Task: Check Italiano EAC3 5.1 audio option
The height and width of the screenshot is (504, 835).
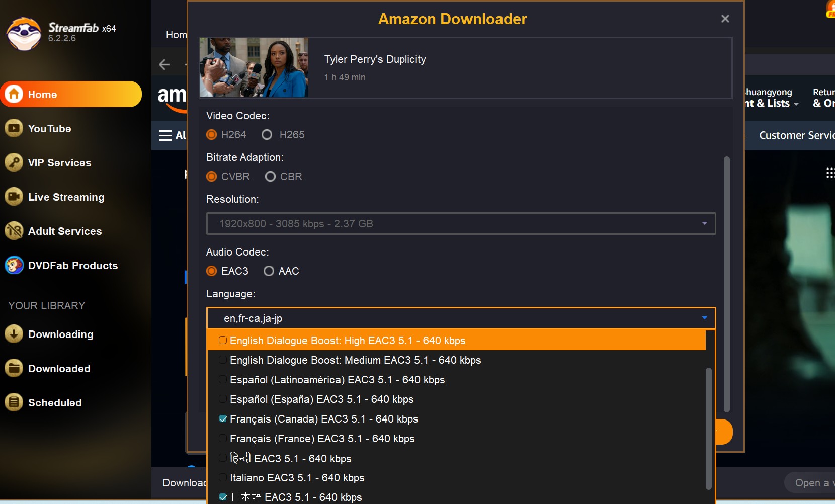Action: [x=223, y=478]
